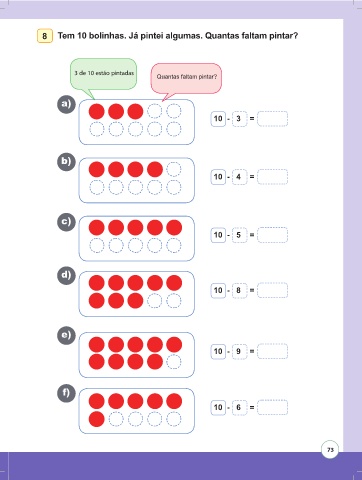
Task: Click the answer field for 10 - 6
Action: [272, 407]
